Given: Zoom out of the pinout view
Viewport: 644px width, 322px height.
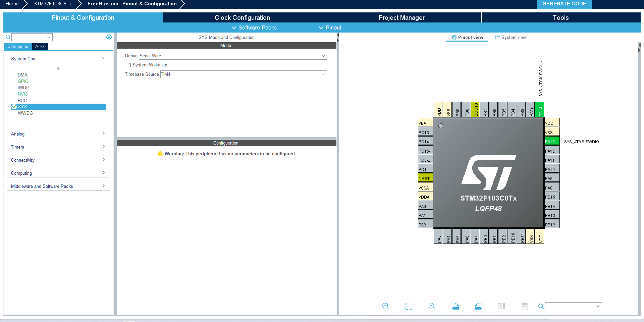Looking at the screenshot, I should [432, 306].
